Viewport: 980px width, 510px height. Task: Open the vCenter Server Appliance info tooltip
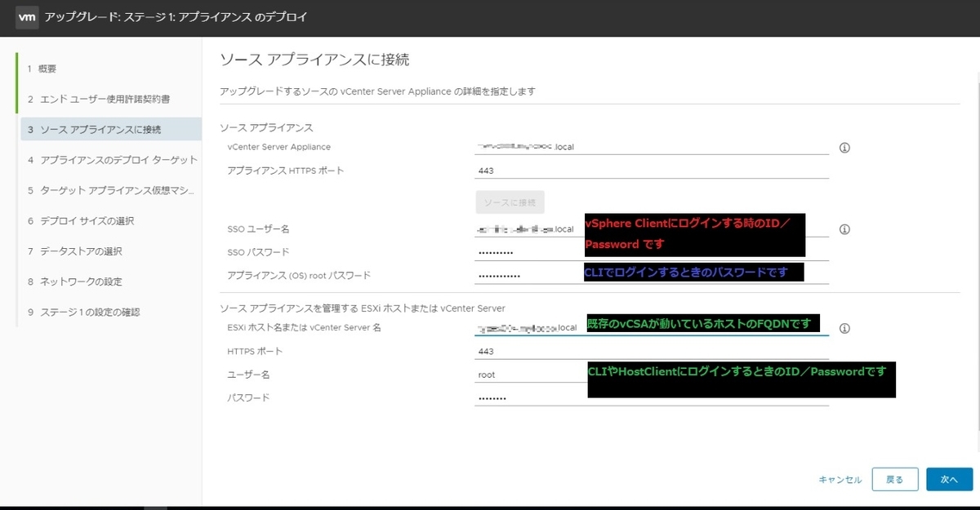pos(844,148)
